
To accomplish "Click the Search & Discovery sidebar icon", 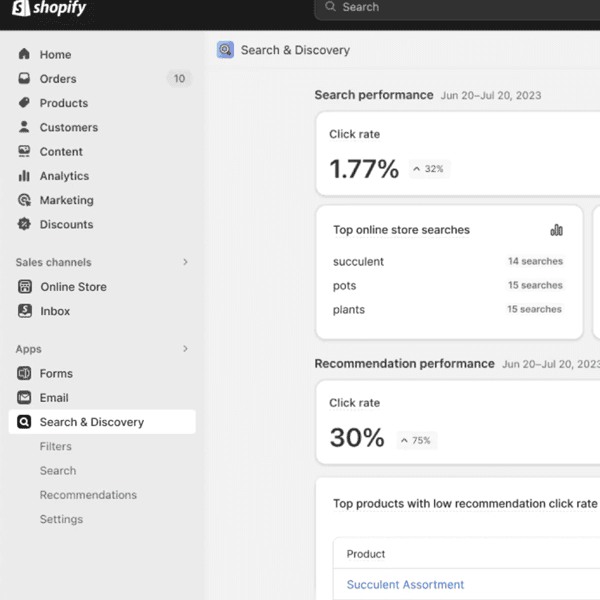I will (x=24, y=422).
